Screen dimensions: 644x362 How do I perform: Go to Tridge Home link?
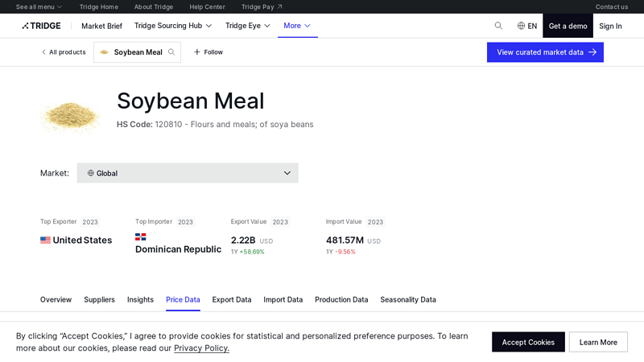coord(98,6)
